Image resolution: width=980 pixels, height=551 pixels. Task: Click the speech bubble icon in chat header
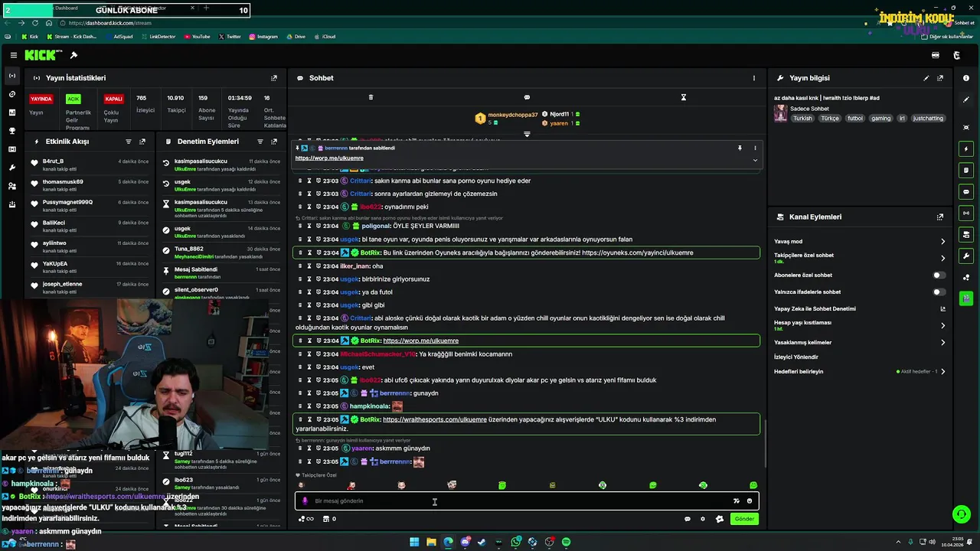click(527, 97)
